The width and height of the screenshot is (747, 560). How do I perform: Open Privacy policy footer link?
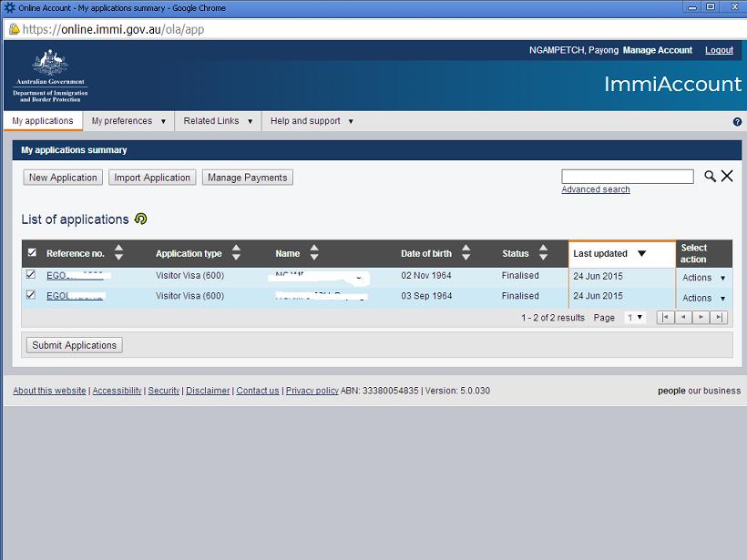[312, 391]
